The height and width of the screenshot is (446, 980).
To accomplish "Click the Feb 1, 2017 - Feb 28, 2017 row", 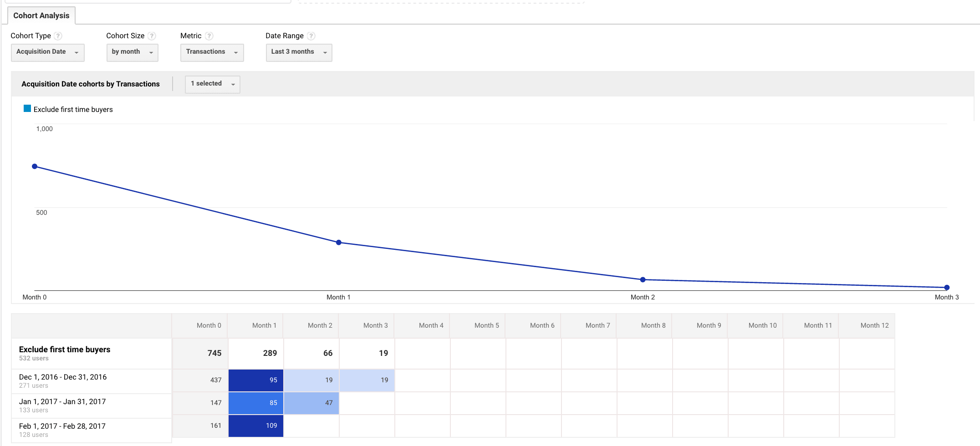I will pyautogui.click(x=92, y=430).
